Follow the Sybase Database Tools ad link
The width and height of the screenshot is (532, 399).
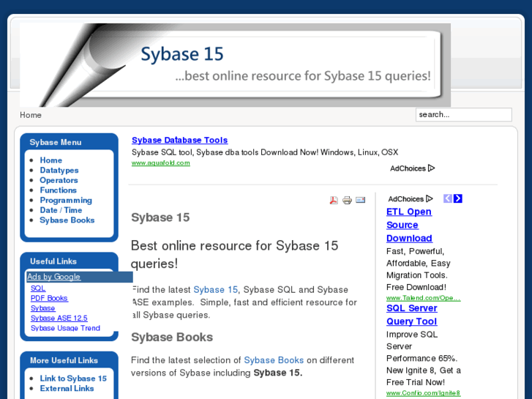(x=180, y=140)
